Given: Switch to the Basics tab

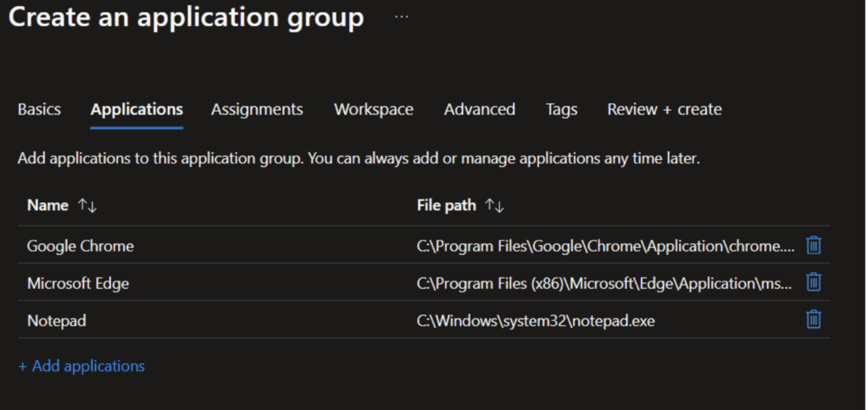Looking at the screenshot, I should pyautogui.click(x=39, y=109).
